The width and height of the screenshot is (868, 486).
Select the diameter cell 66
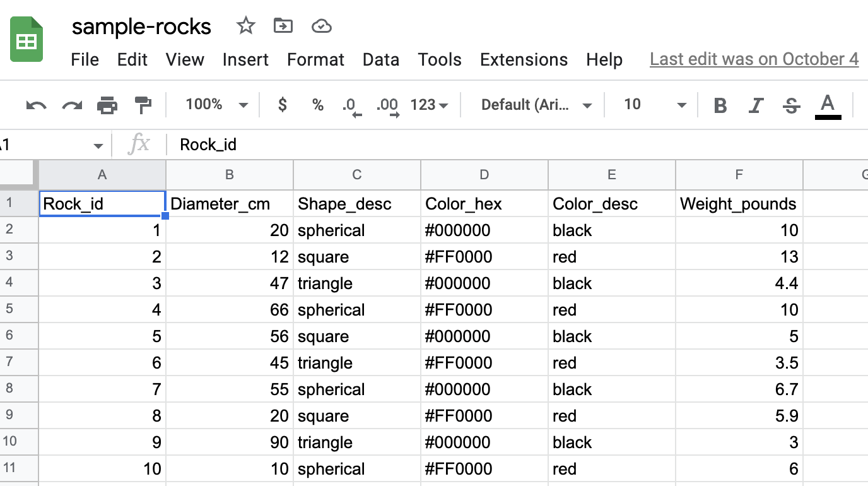pos(230,309)
